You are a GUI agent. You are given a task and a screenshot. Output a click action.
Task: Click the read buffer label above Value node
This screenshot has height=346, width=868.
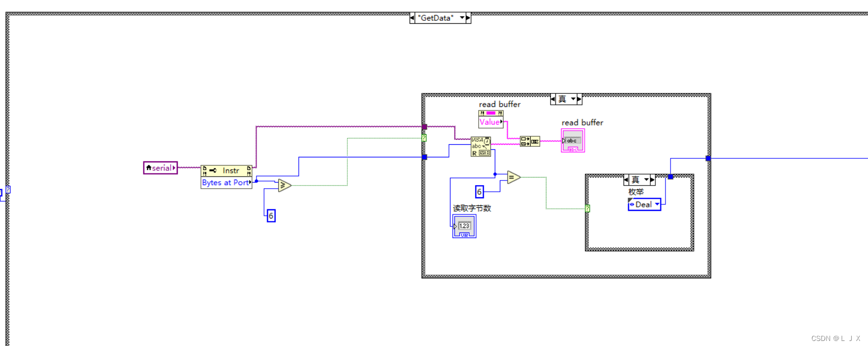(x=499, y=104)
